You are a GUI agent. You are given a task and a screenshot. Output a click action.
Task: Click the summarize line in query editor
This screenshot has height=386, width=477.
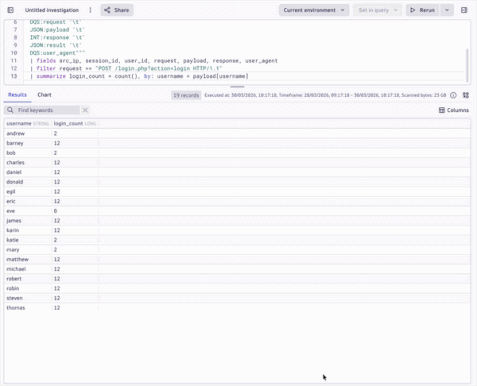click(139, 76)
